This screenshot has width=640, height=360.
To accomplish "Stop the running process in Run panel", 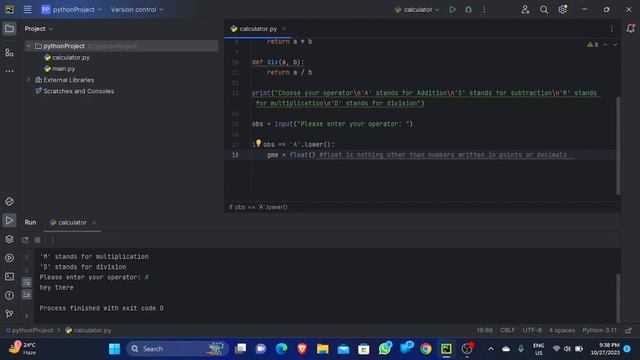I will 38,240.
